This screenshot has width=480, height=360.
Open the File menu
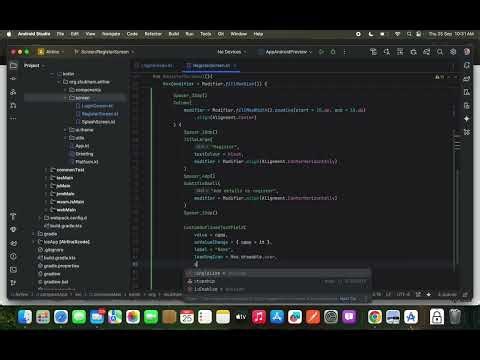point(60,34)
